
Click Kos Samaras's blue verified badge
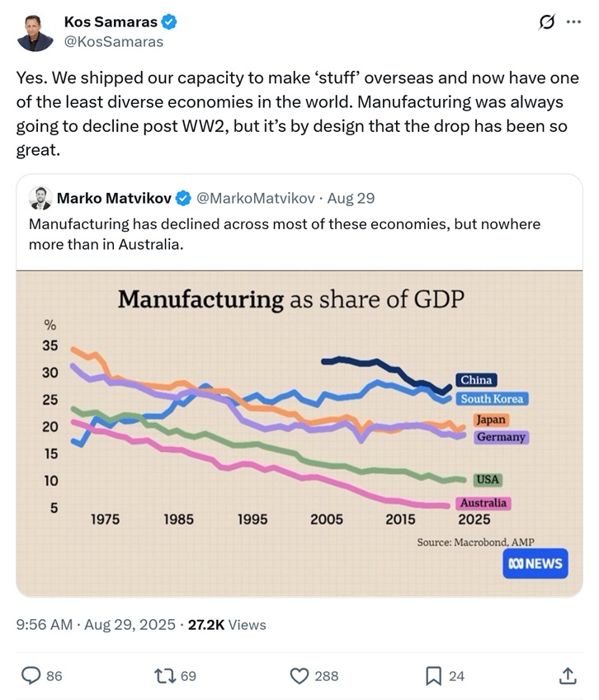click(169, 21)
